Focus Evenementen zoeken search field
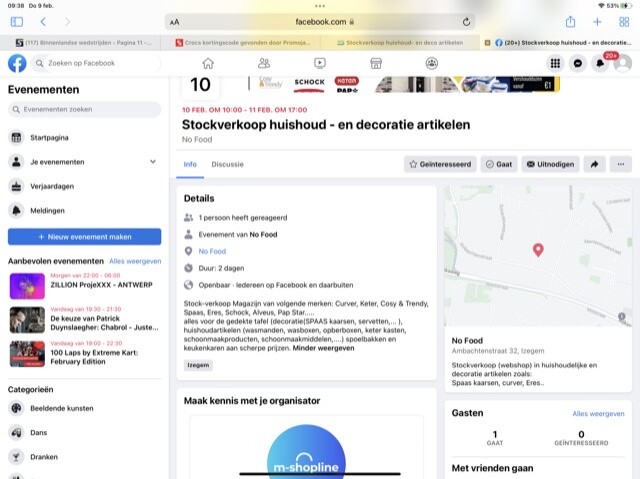 84,109
